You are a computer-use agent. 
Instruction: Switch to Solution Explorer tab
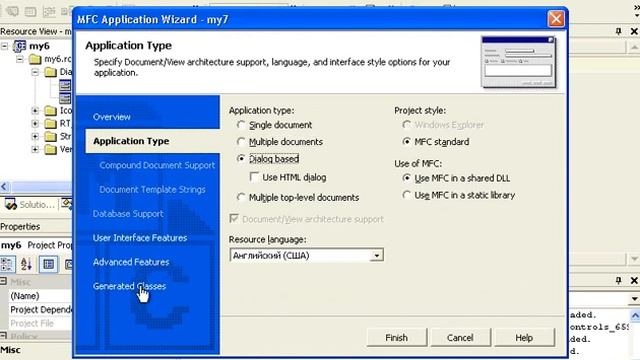click(x=30, y=204)
